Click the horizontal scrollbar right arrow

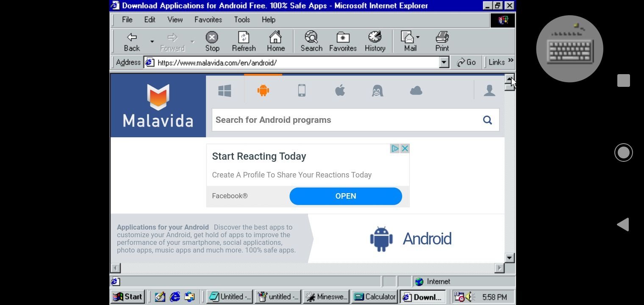[500, 268]
